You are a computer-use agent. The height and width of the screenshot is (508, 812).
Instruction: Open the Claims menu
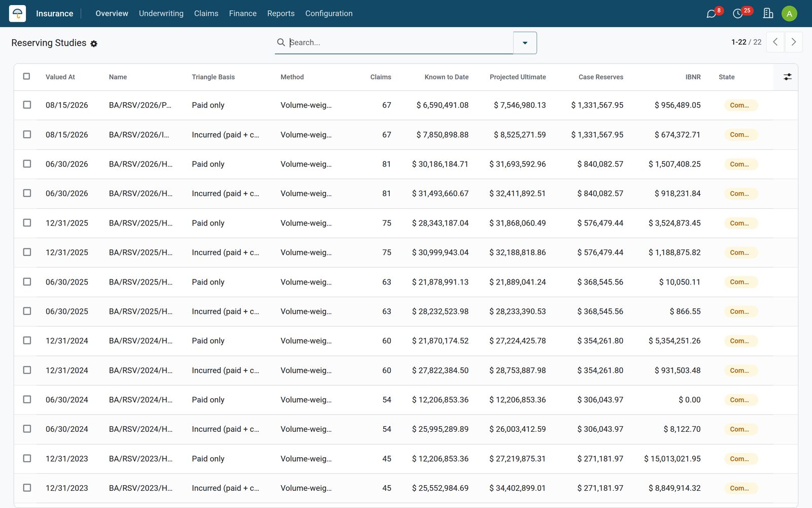pyautogui.click(x=206, y=13)
